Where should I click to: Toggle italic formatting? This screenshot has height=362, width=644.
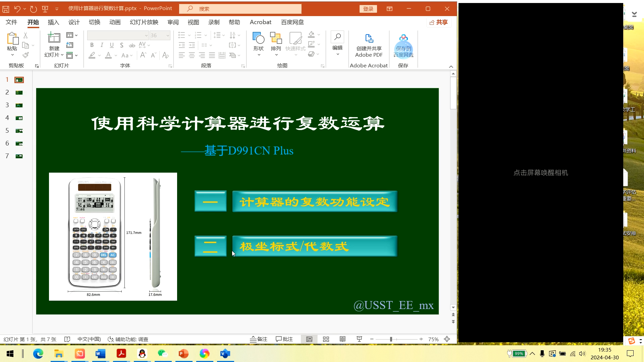point(102,45)
